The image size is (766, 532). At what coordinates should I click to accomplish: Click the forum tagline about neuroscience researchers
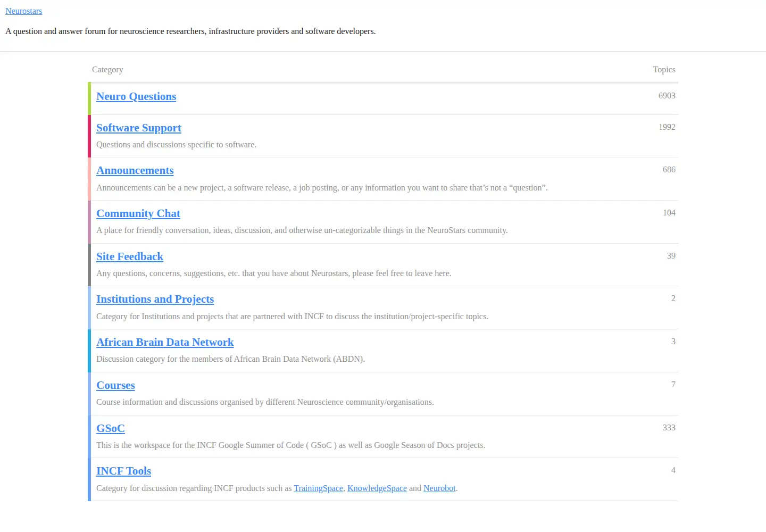(x=190, y=31)
